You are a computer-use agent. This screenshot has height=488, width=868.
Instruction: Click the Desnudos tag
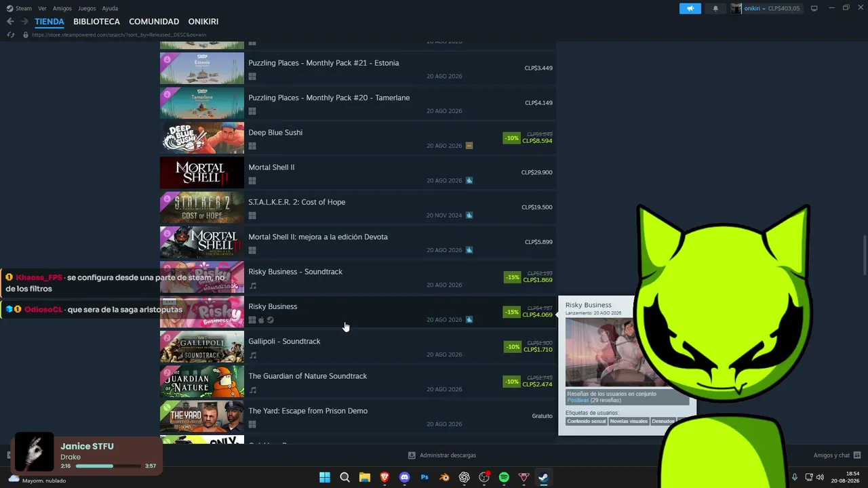tap(663, 422)
